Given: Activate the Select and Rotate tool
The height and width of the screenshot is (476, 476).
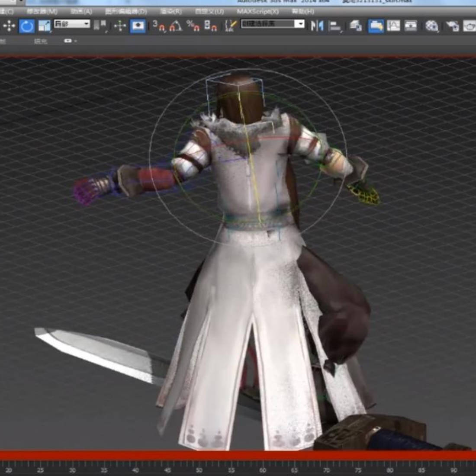Looking at the screenshot, I should [x=27, y=26].
